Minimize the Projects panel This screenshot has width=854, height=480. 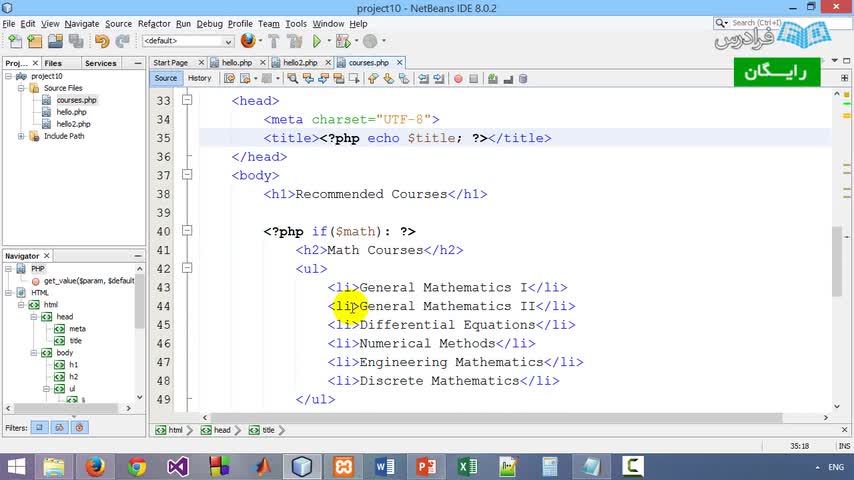click(138, 63)
